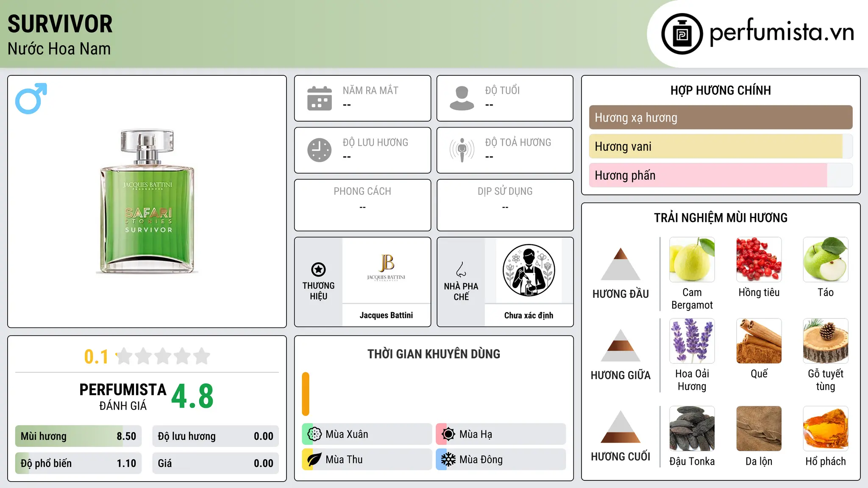Click the perfumer illustration above Chưa xác định
The height and width of the screenshot is (488, 868).
click(529, 270)
